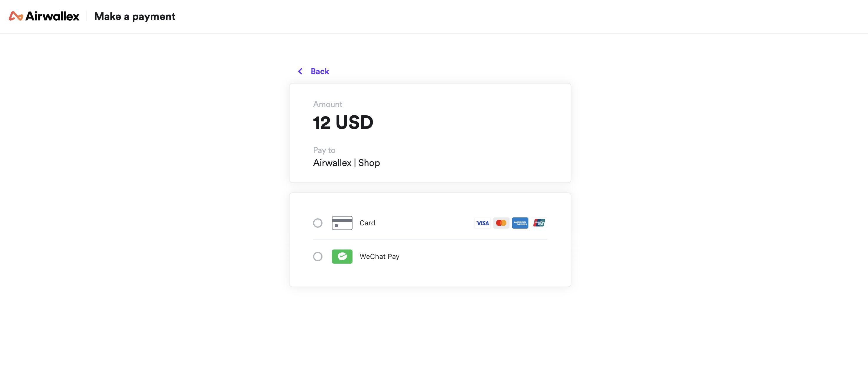
Task: Click the Airwallex brand name text
Action: (53, 16)
